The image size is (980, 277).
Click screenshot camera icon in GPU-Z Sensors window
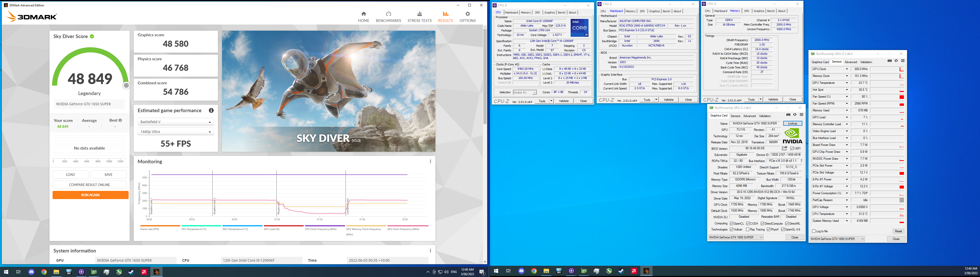click(x=889, y=61)
